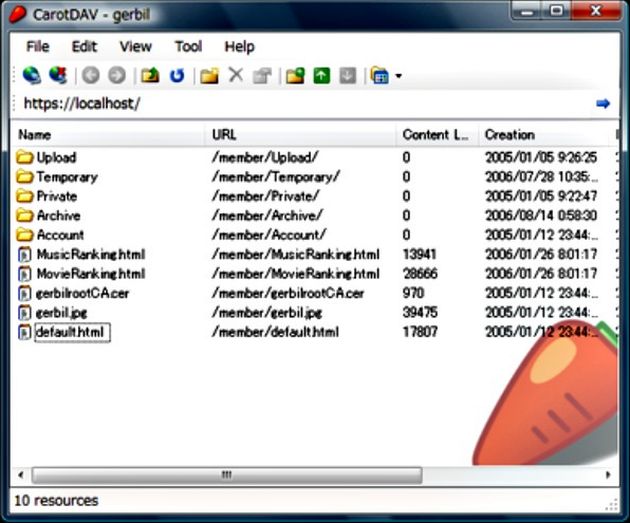Select the Archive name text
The width and height of the screenshot is (630, 523).
(59, 216)
